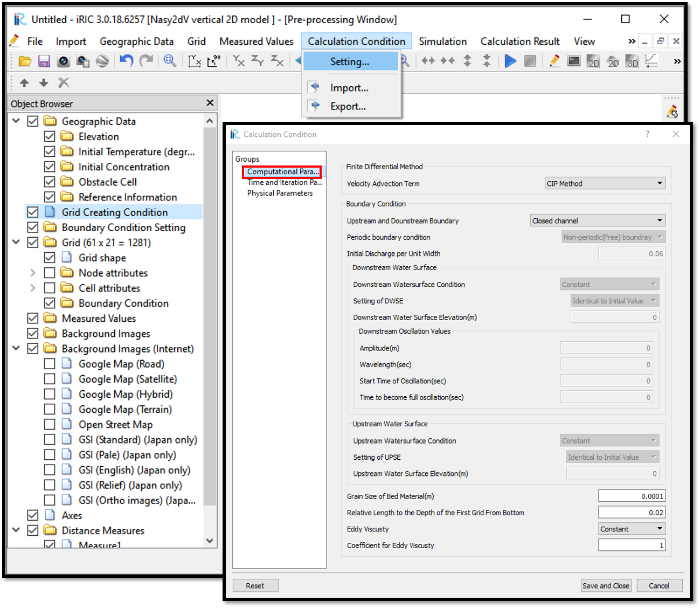
Task: Click the snapshot camera toolbar icon
Action: pos(64,61)
